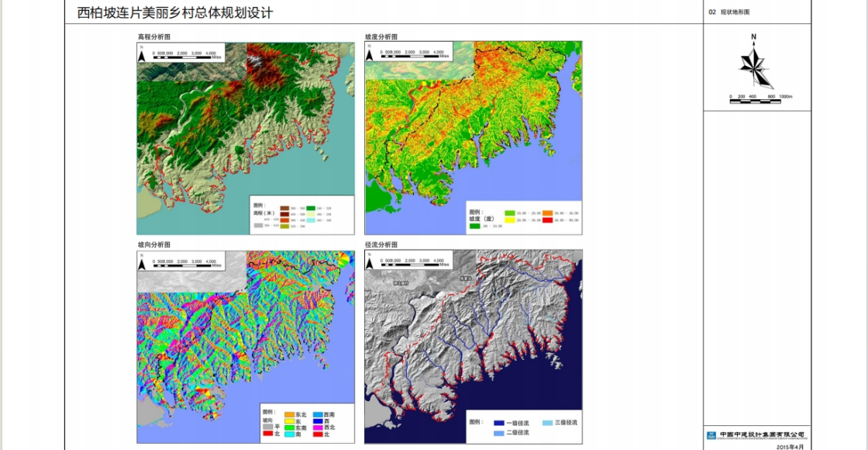Click the 02 现状地形图 sheet label
This screenshot has height=450, width=868.
729,12
